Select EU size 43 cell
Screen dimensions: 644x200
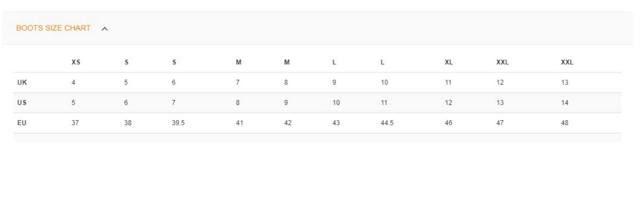pos(336,123)
